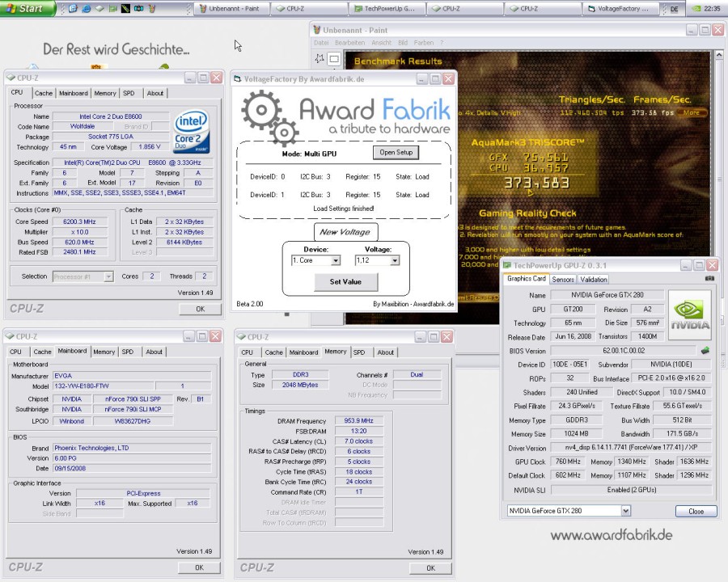Click OK in the CPU-Z processor window
The image size is (728, 582).
(200, 309)
